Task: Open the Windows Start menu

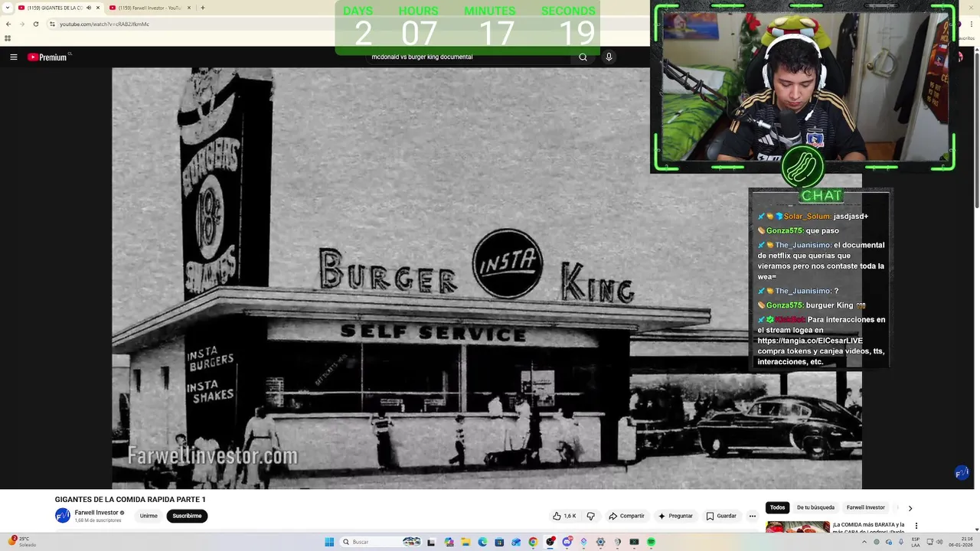Action: coord(329,542)
